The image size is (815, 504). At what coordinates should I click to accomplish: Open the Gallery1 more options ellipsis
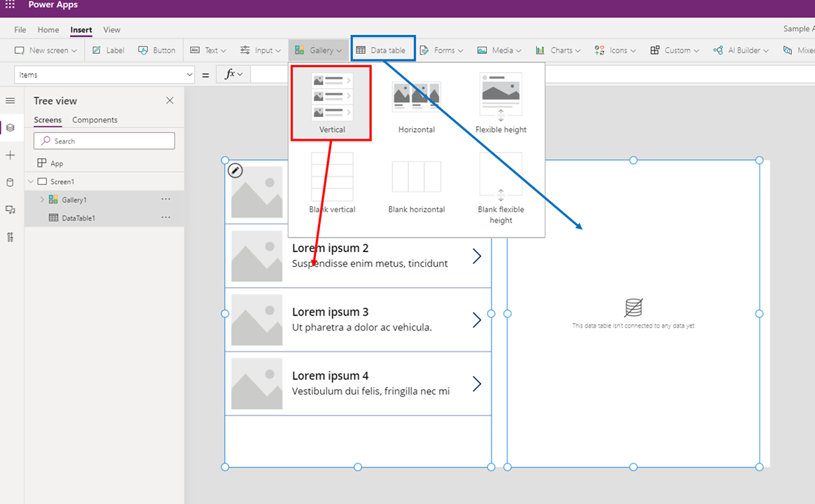166,199
